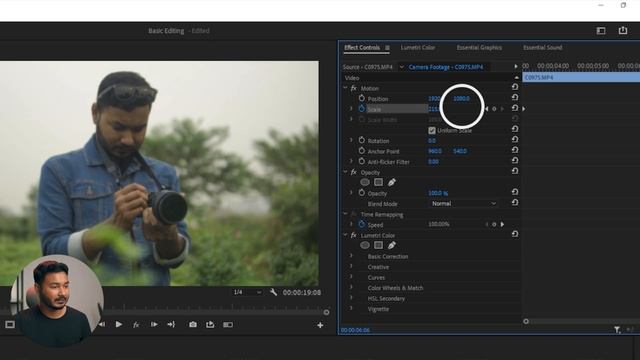Toggle global FX mute in monitor
Screen dimensions: 640x360
[x=136, y=325]
